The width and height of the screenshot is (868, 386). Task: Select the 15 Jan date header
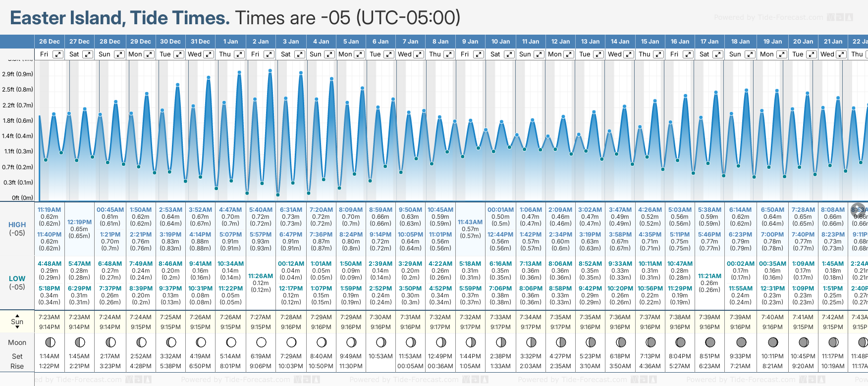point(650,42)
